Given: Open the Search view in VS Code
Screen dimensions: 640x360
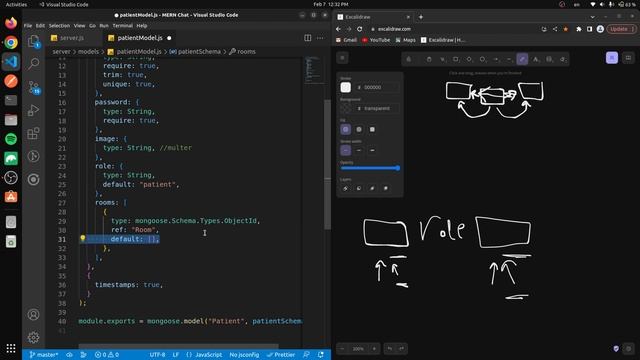Looking at the screenshot, I should [x=33, y=63].
